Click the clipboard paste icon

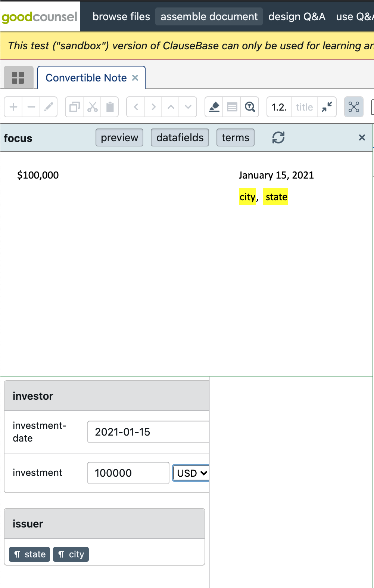click(x=110, y=107)
